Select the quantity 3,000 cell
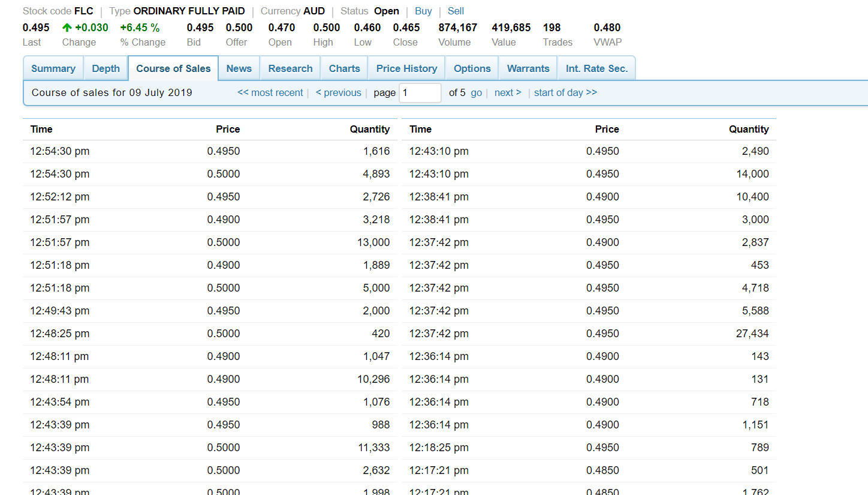This screenshot has height=495, width=868. pyautogui.click(x=755, y=220)
